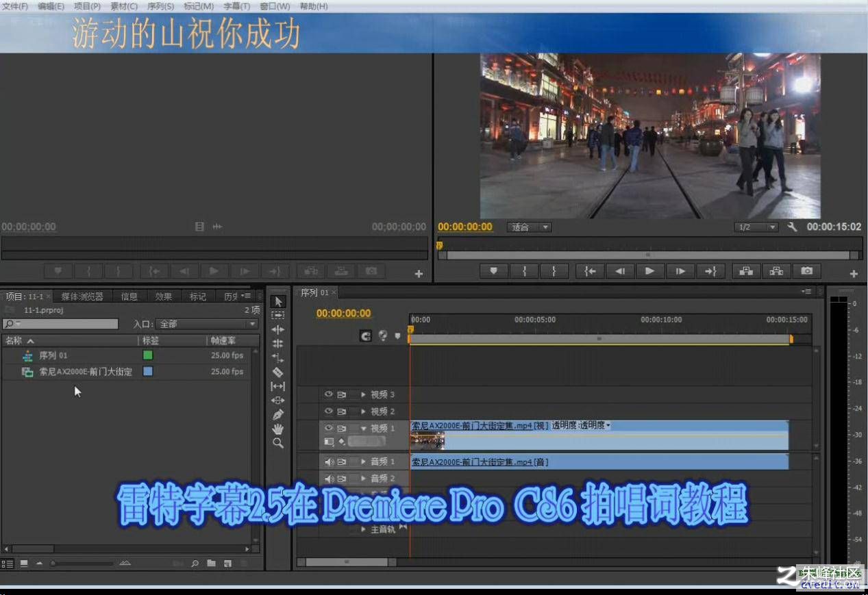Viewport: 868px width, 595px height.
Task: Switch Project panel to icon view
Action: point(24,564)
